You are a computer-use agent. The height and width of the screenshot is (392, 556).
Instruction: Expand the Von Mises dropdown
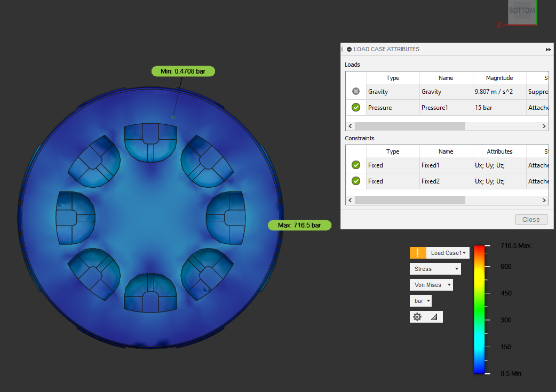point(431,285)
